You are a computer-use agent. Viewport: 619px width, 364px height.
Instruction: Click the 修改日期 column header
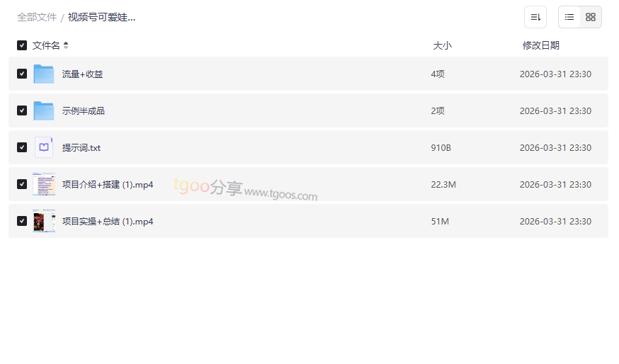pyautogui.click(x=540, y=45)
